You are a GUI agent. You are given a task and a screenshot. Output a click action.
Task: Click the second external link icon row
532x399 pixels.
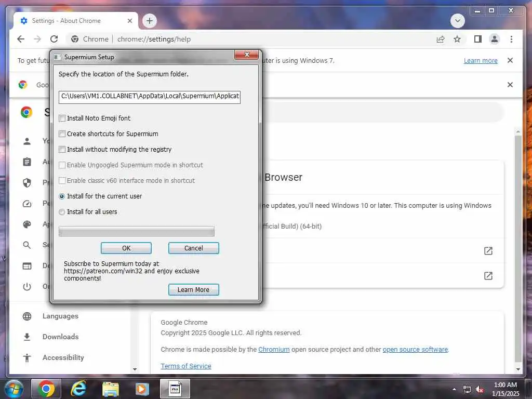click(x=488, y=276)
